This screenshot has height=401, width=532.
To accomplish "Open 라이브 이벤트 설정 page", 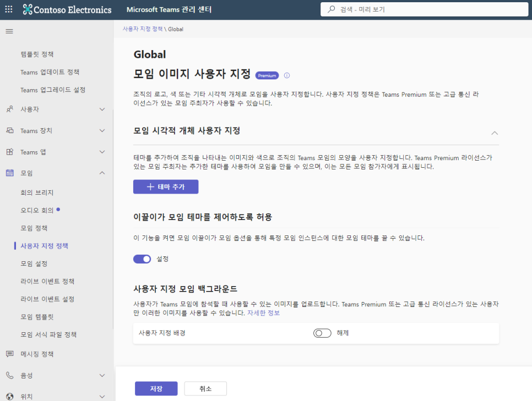I will point(47,299).
